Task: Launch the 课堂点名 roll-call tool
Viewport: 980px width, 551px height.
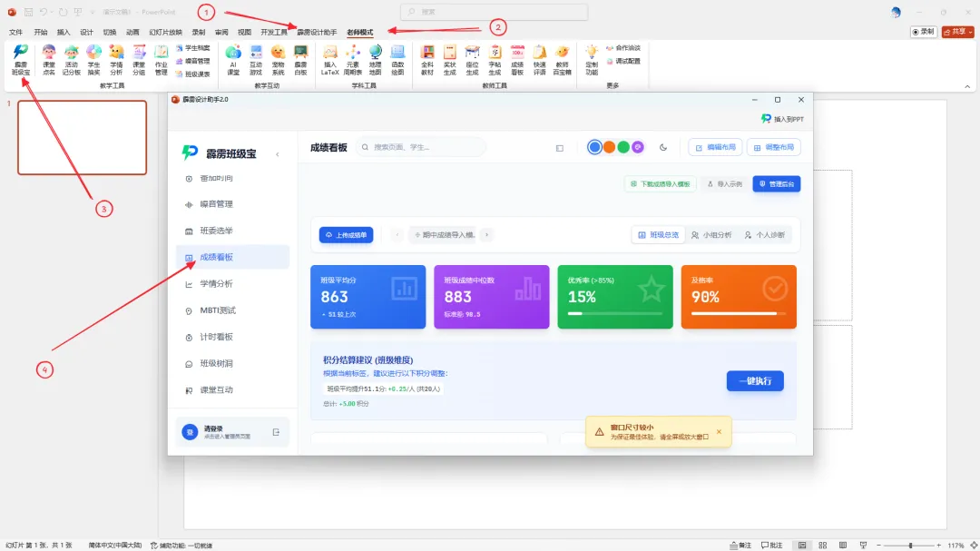Action: [49, 60]
